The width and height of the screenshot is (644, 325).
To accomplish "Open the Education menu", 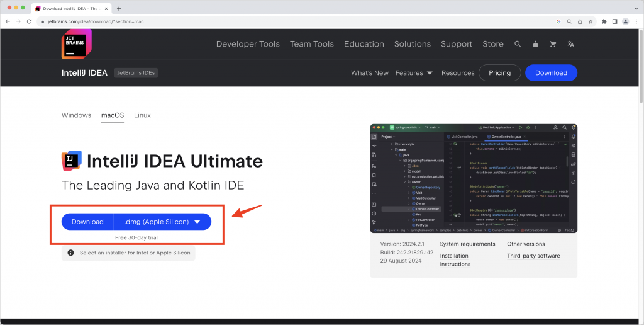I will pos(364,44).
